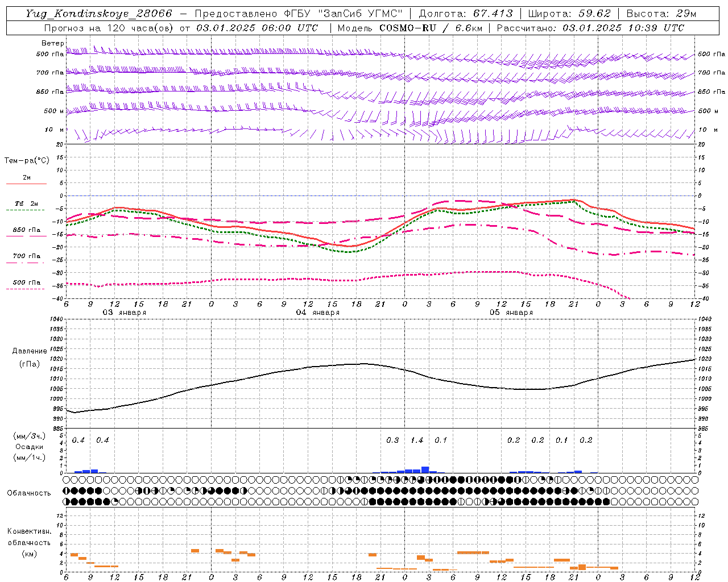Click the 'Осадки' precipitation panel label
This screenshot has width=728, height=582.
(x=30, y=447)
